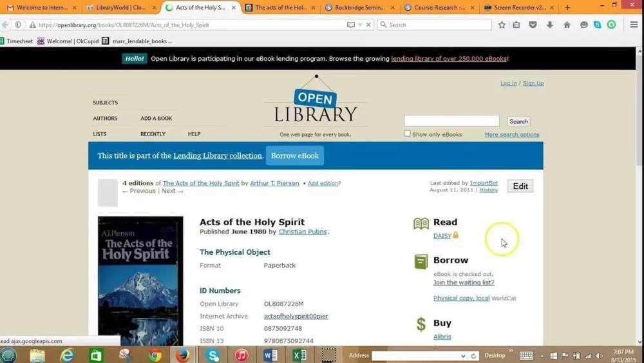Click the taskbar volume speaker icon
Screen dimensions: 644x363
click(x=599, y=356)
